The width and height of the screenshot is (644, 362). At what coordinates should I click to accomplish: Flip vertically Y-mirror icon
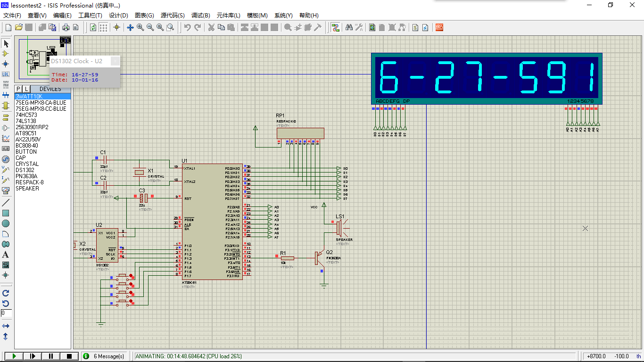click(6, 337)
